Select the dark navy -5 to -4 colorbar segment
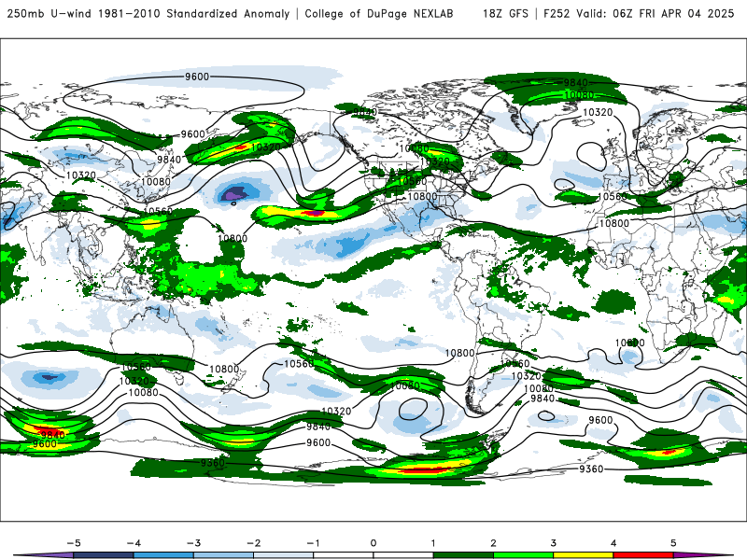 104,555
